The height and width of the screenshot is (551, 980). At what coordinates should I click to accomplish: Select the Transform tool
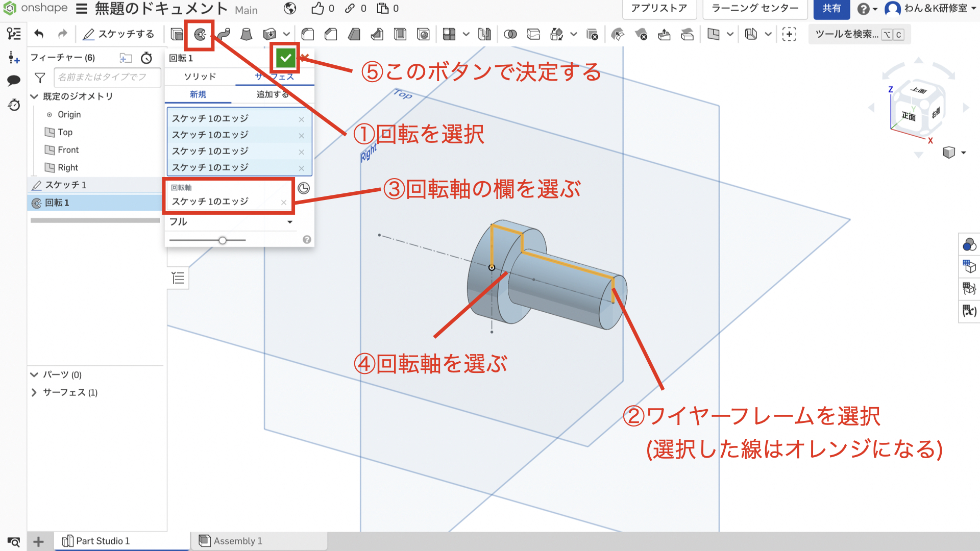coord(557,34)
